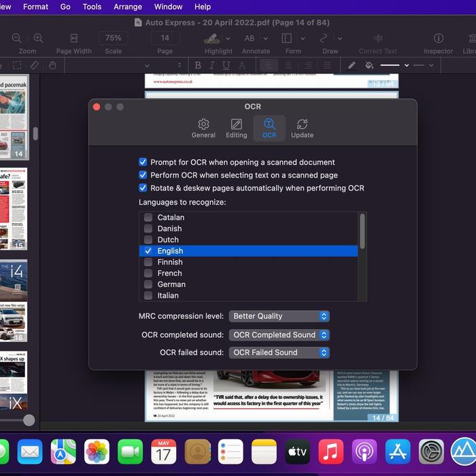Open the General preferences tab
This screenshot has height=476, width=476.
click(203, 128)
